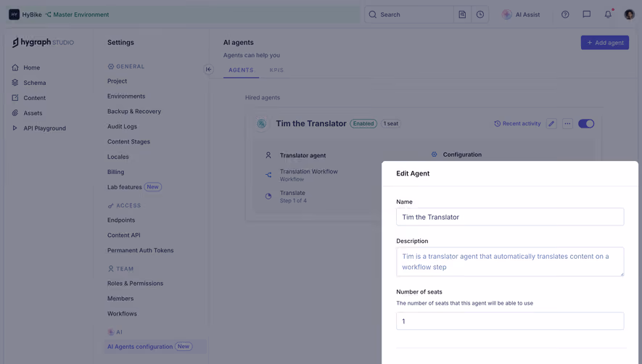This screenshot has width=642, height=364.
Task: Toggle Tim the Translator enabled switch
Action: click(586, 124)
